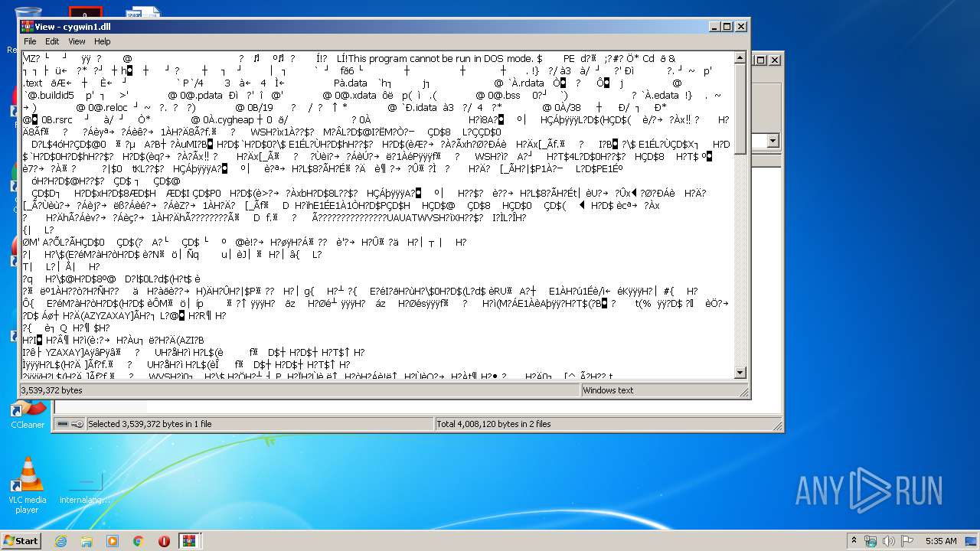Open the Action Center flag icon
This screenshot has height=551, width=980.
(x=907, y=541)
